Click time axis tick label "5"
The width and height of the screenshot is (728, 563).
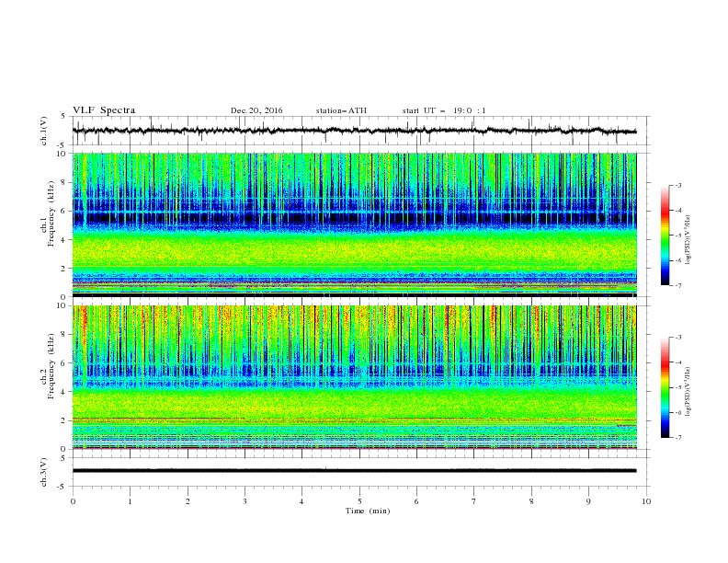click(359, 501)
